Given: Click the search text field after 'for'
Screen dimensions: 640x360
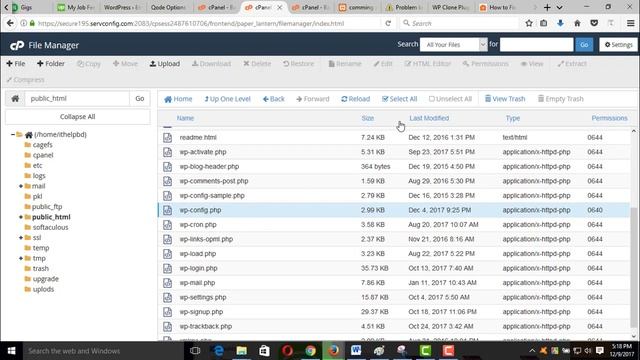Looking at the screenshot, I should pos(536,44).
